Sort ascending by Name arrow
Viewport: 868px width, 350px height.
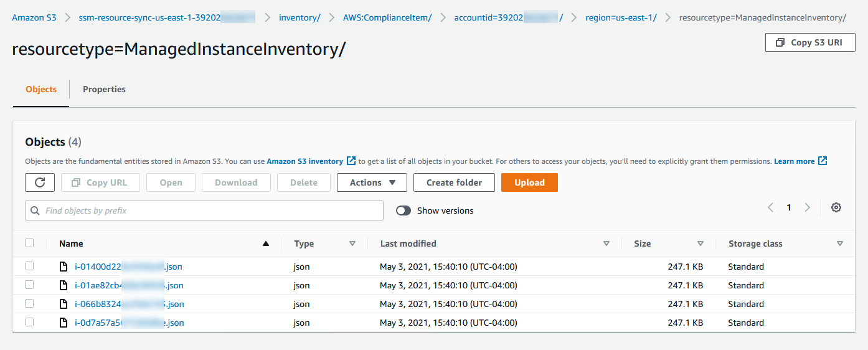pos(267,244)
